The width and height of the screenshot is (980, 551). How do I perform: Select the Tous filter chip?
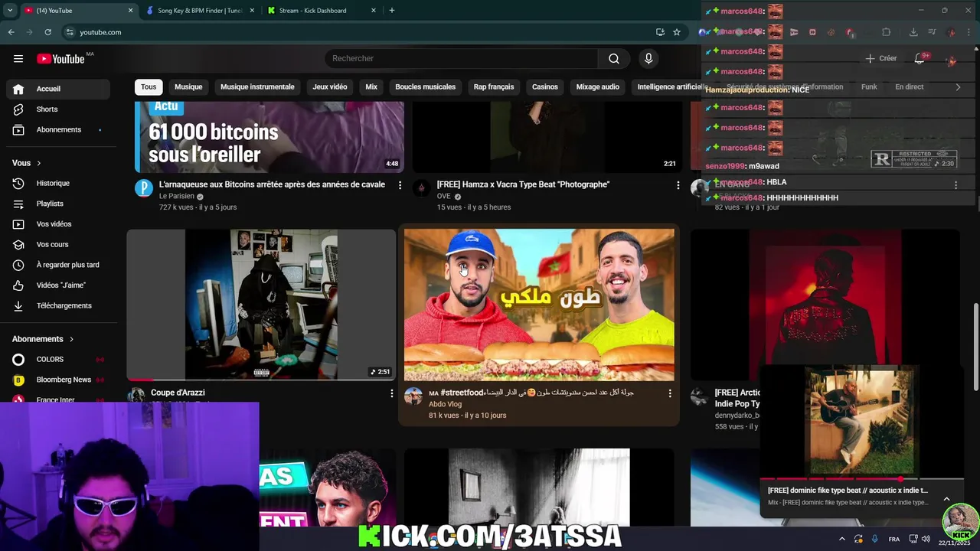(x=149, y=87)
